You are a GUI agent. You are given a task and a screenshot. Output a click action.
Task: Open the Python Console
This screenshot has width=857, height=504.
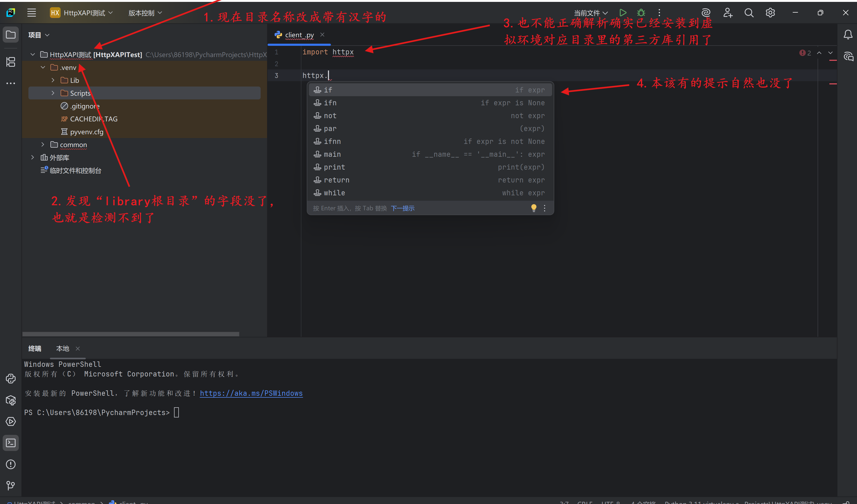(10, 379)
